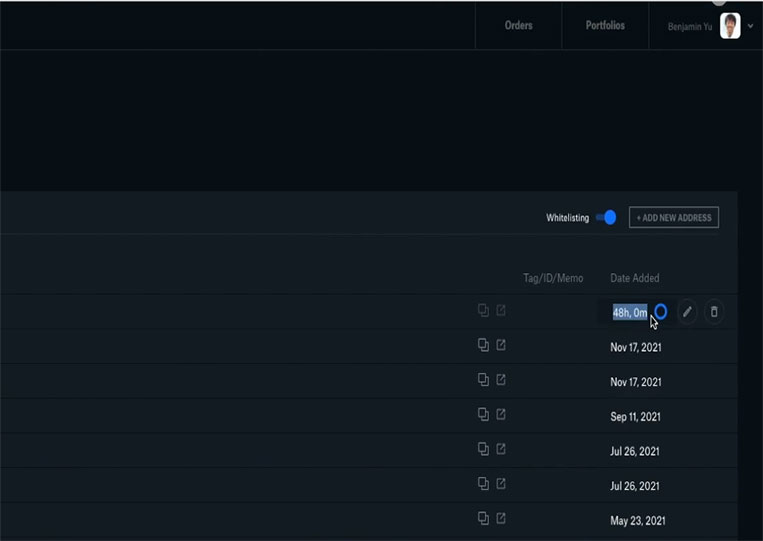The width and height of the screenshot is (763, 541).
Task: Select the second Jul 26, 2021 date
Action: (635, 486)
